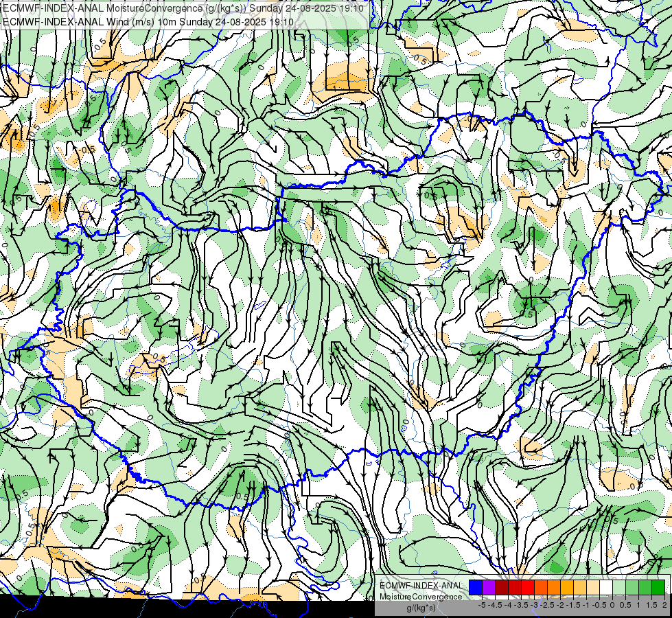Click the '2' value at legend scale end
The height and width of the screenshot is (618, 672).
coord(664,605)
